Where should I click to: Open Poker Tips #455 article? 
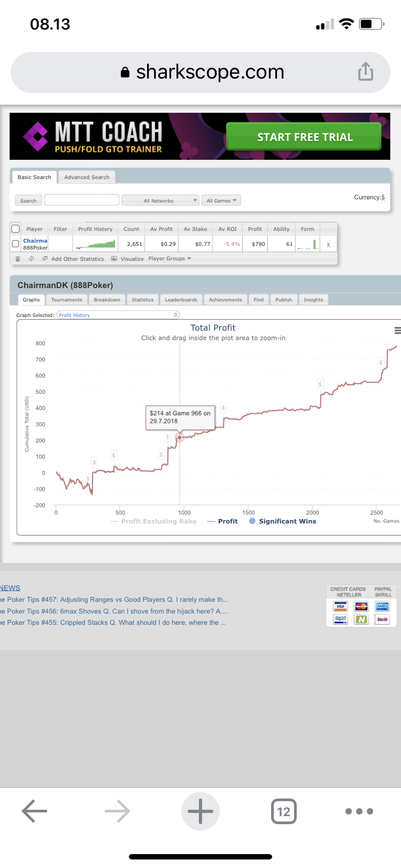113,623
